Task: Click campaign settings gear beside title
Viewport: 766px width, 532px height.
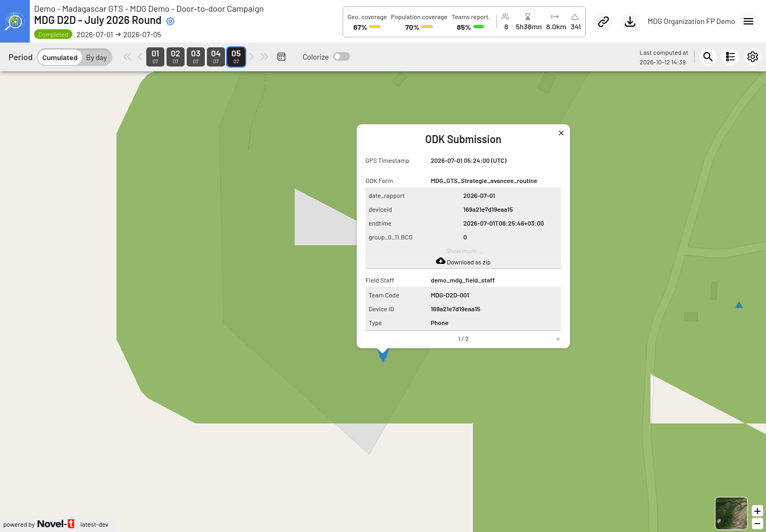Action: coord(170,21)
